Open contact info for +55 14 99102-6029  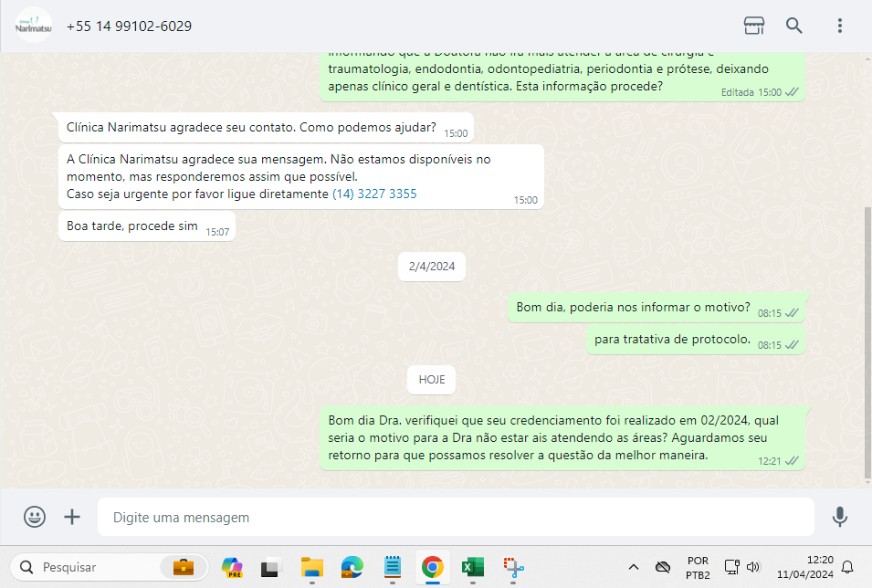point(129,26)
